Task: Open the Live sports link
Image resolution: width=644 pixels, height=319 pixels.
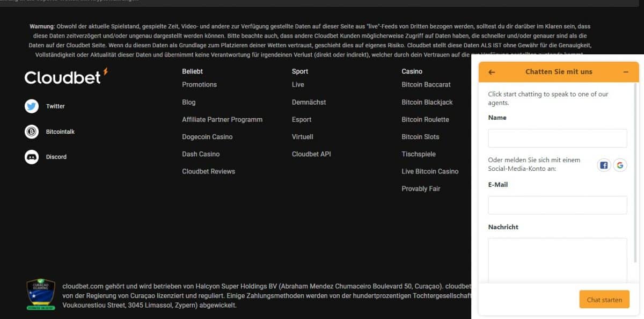Action: point(298,84)
